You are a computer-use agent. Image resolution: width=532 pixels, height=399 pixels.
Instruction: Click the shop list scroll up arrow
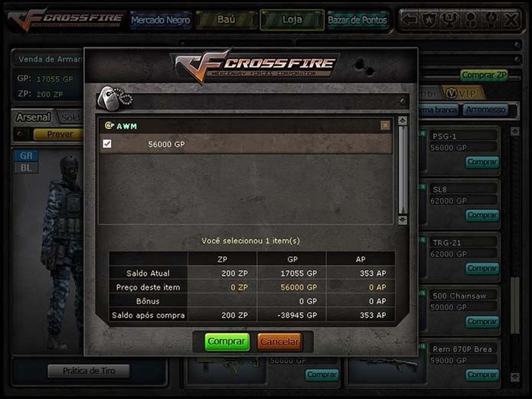(x=515, y=131)
